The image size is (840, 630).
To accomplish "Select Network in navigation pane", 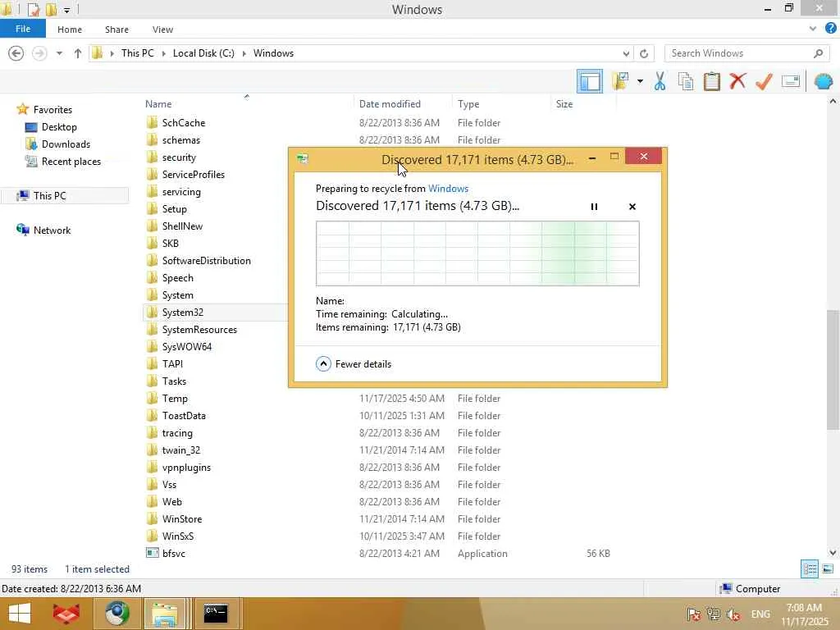I will (x=52, y=231).
